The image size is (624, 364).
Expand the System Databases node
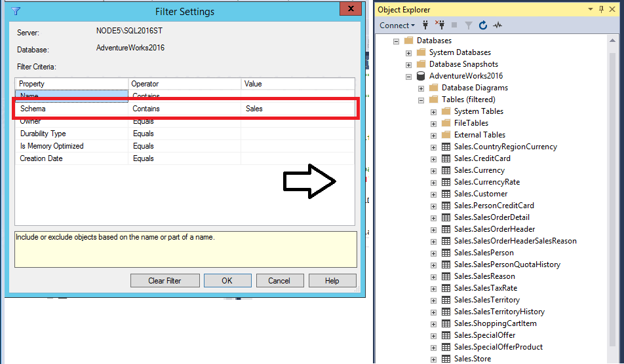pyautogui.click(x=408, y=53)
